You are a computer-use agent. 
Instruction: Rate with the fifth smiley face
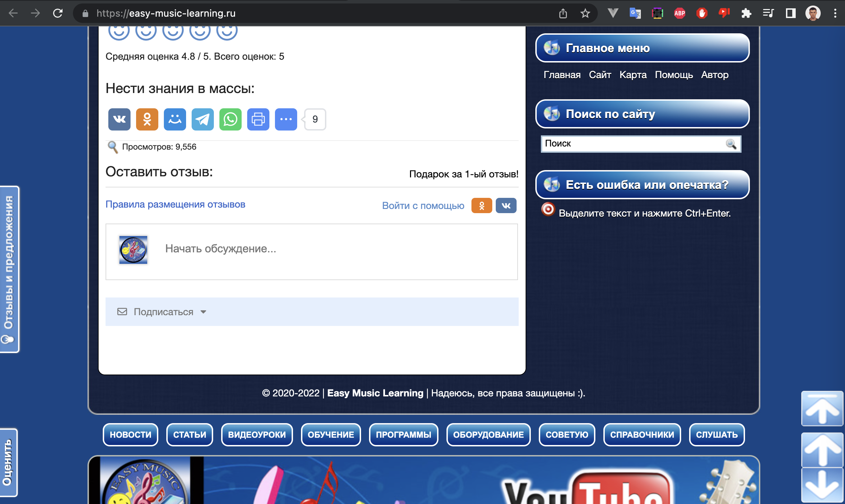[227, 32]
